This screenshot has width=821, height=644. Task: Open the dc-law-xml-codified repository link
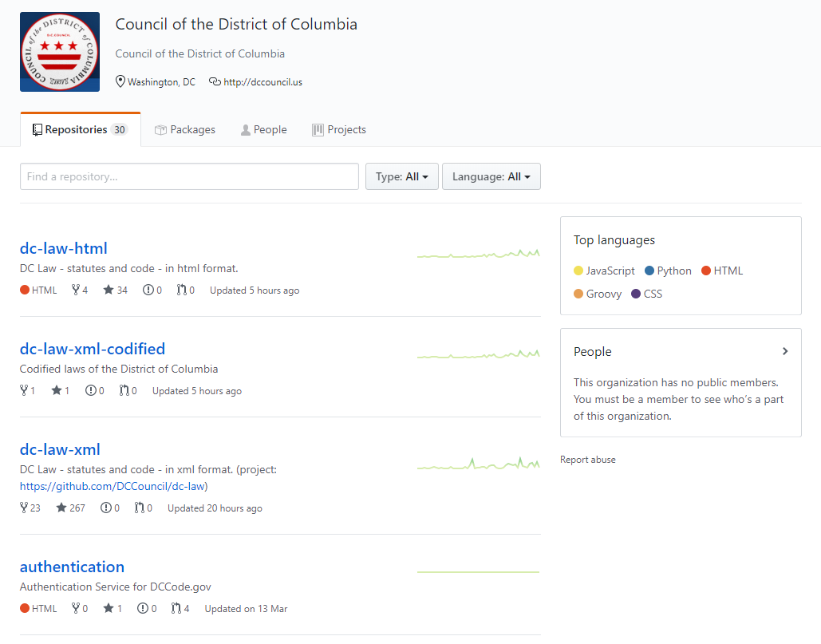pos(93,349)
